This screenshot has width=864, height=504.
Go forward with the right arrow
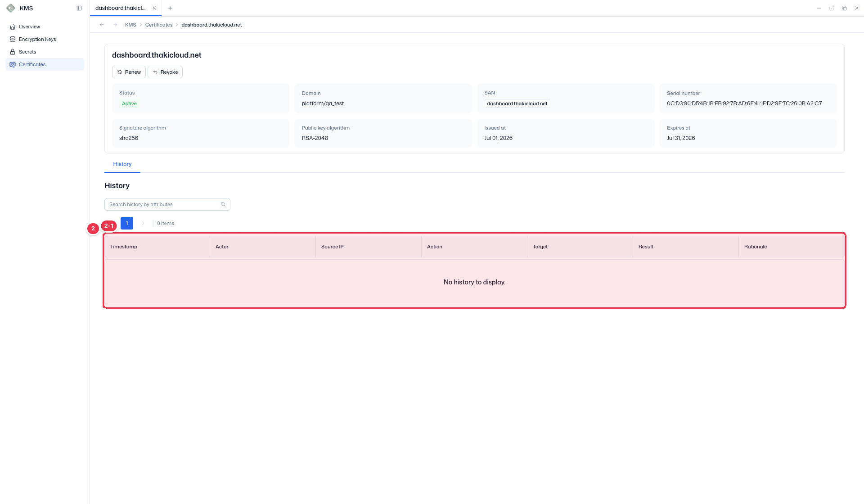115,25
